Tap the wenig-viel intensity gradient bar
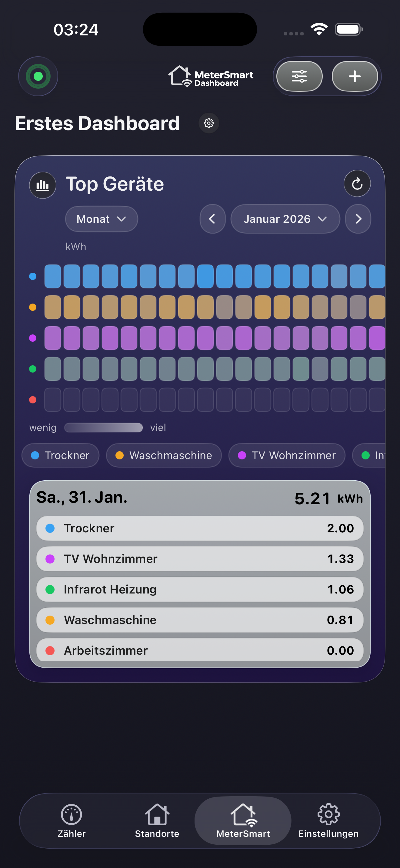This screenshot has width=400, height=868. 104,428
